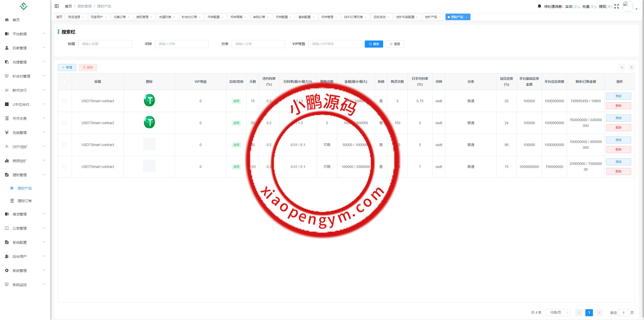The width and height of the screenshot is (644, 320).
Task: Check the last row with 120 days
Action: [64, 167]
